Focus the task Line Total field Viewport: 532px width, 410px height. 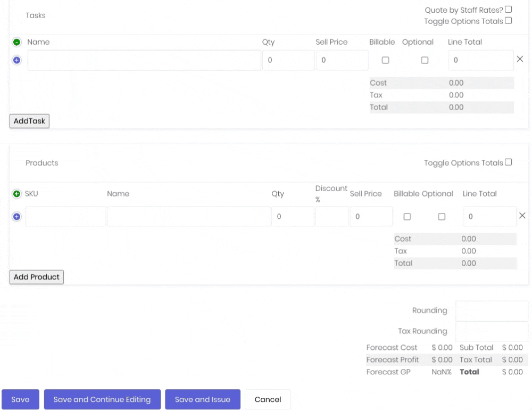(481, 60)
